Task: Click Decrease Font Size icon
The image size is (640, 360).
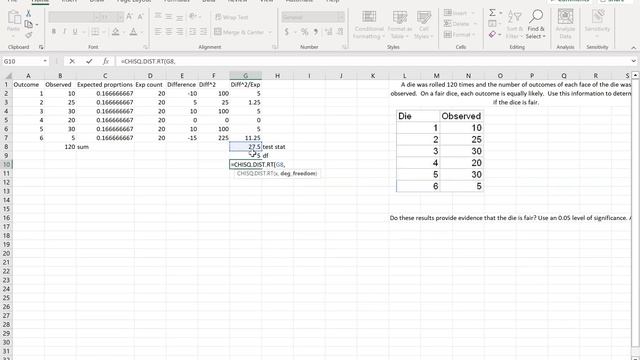Action: click(140, 17)
